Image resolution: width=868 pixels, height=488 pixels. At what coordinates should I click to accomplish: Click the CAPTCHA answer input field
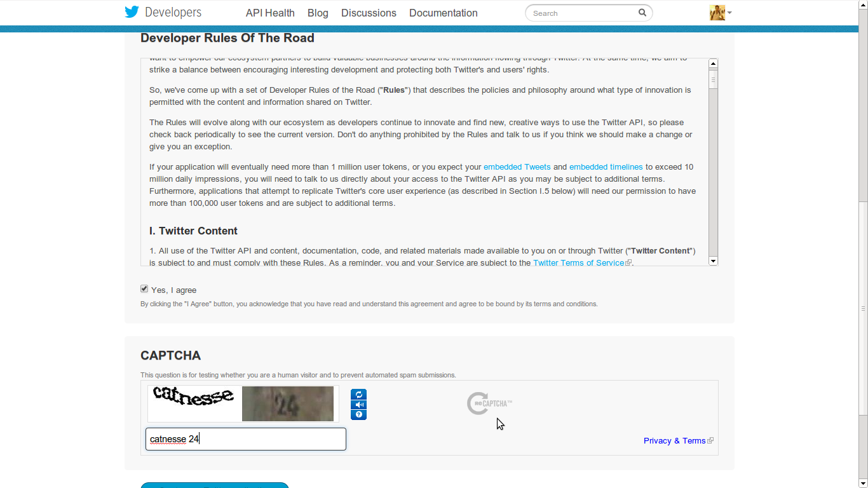(246, 438)
